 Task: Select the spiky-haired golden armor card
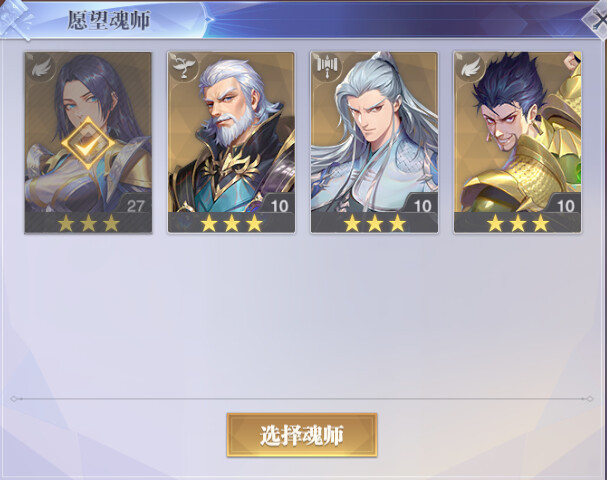pos(518,142)
